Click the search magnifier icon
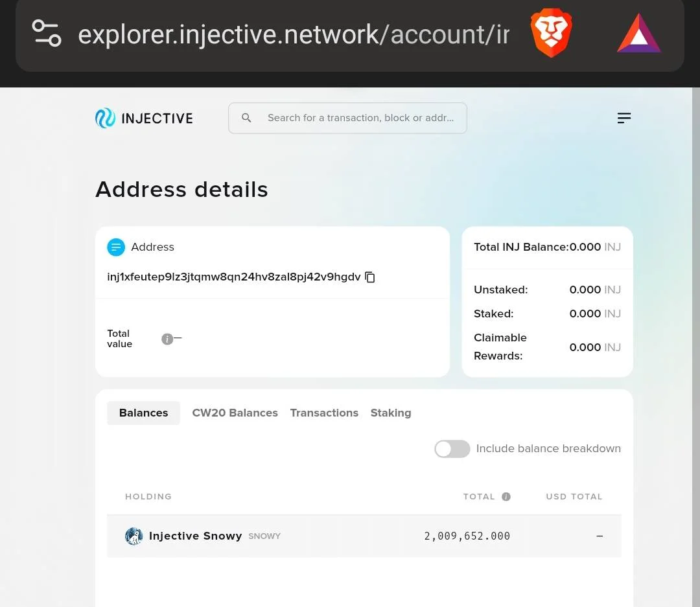The image size is (700, 607). click(x=246, y=118)
